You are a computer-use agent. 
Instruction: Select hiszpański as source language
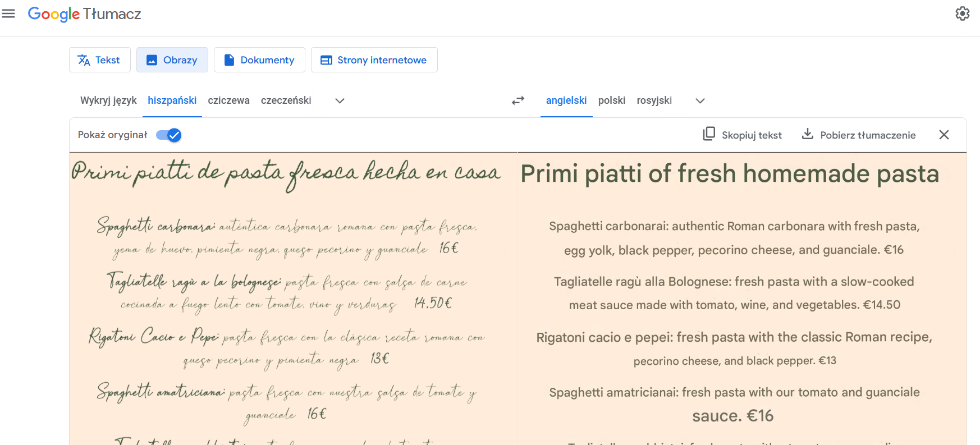point(172,100)
